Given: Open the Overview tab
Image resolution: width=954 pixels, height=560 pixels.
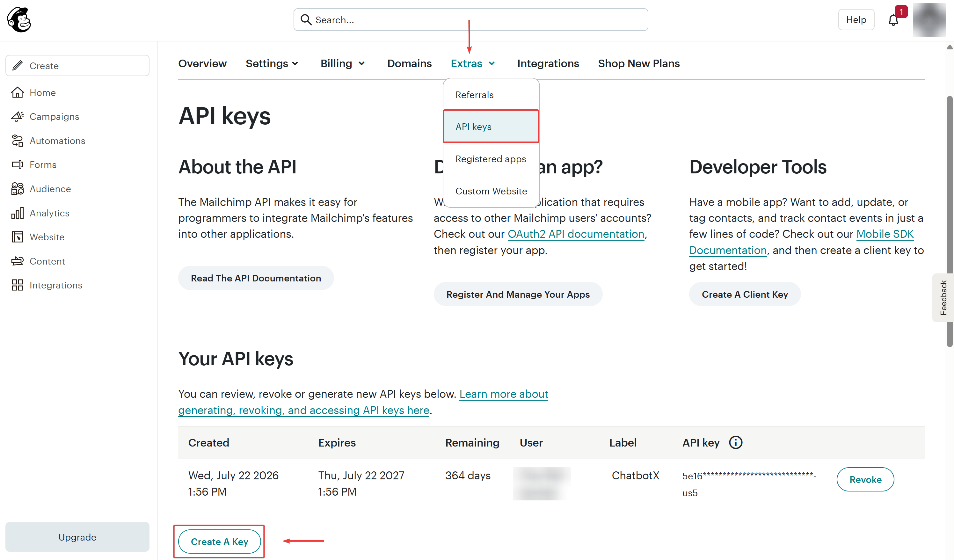Looking at the screenshot, I should pyautogui.click(x=202, y=63).
